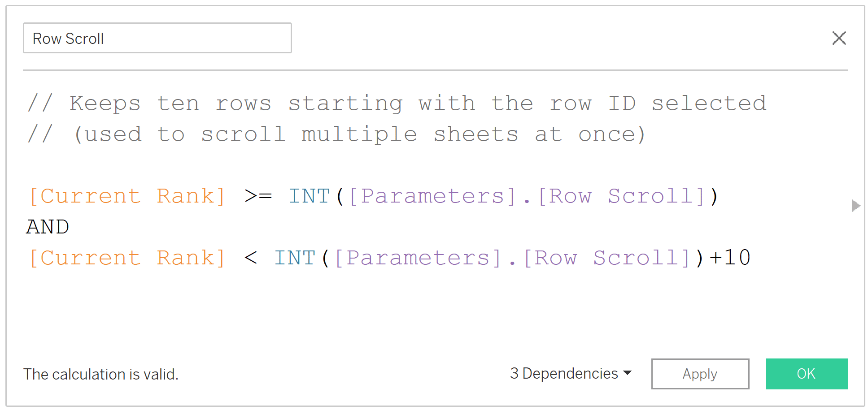The width and height of the screenshot is (868, 410).
Task: Expand the function reference side arrow
Action: click(855, 206)
